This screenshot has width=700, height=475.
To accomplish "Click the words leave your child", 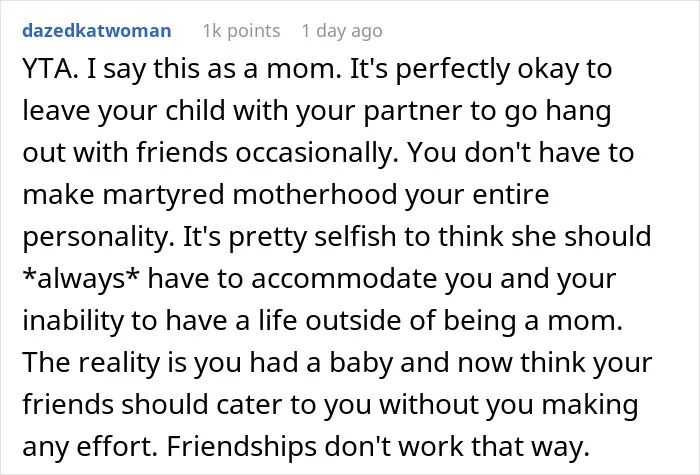I will click(124, 111).
